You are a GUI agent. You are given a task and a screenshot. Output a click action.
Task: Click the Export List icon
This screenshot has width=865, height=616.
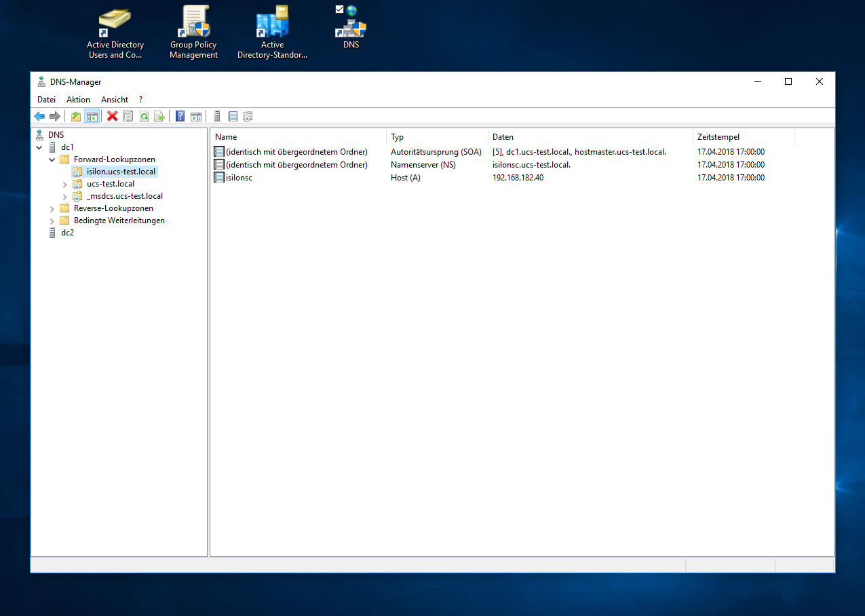(x=159, y=117)
